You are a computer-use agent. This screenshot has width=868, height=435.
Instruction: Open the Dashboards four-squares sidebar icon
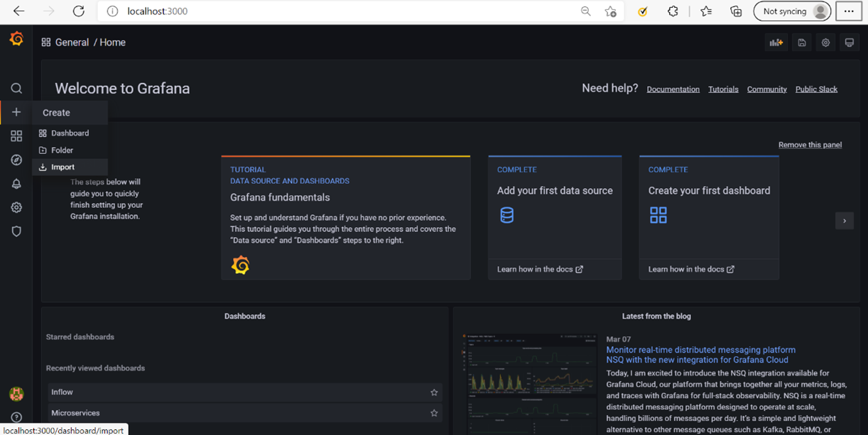(x=16, y=136)
